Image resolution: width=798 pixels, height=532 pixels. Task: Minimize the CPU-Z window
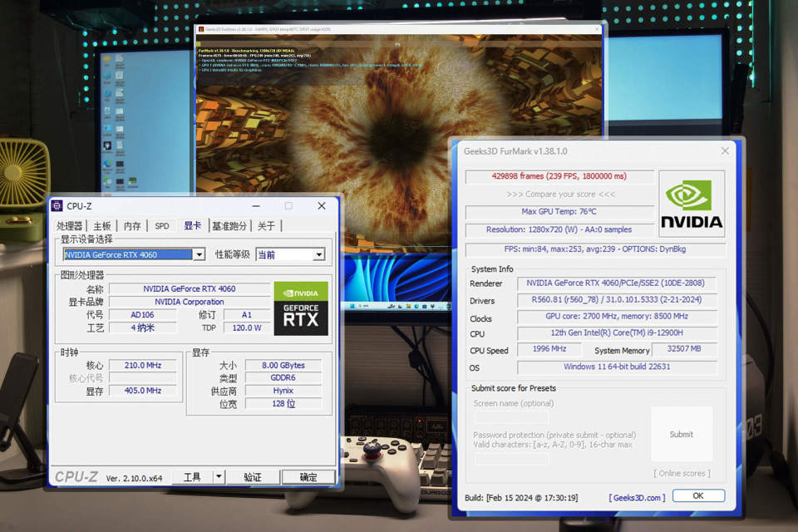(x=256, y=205)
